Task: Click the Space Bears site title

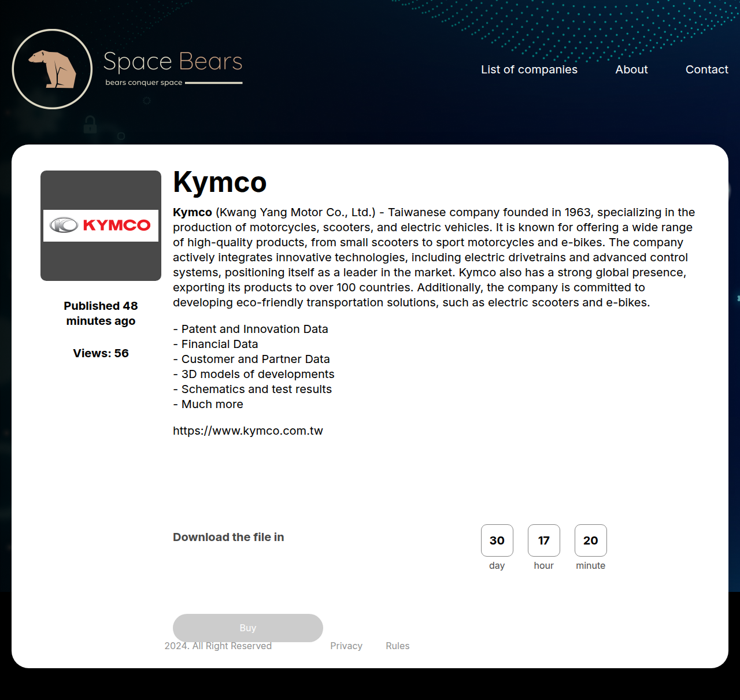Action: pos(172,61)
